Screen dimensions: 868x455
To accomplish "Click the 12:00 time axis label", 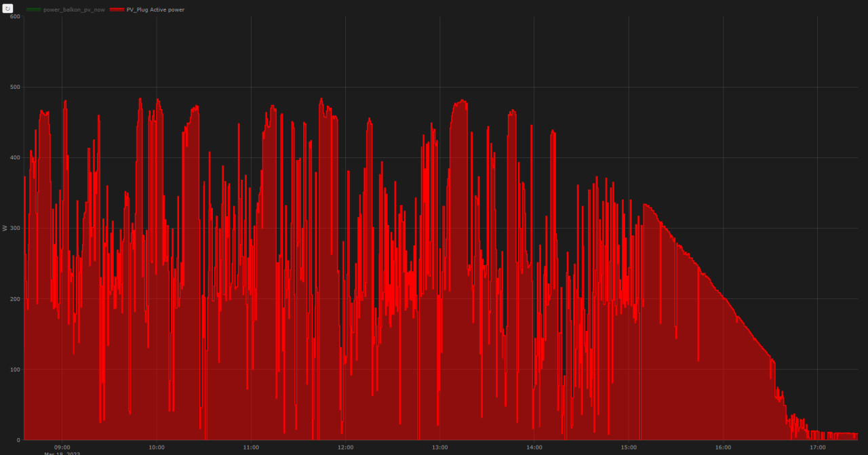I will [345, 448].
